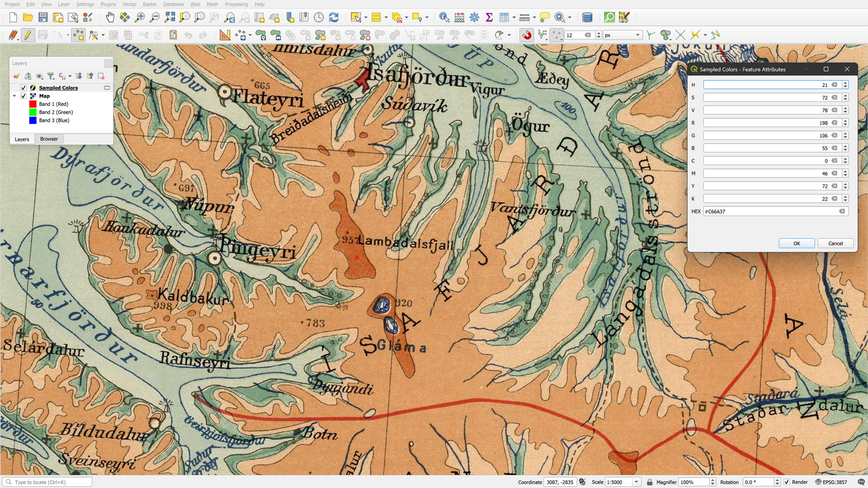The width and height of the screenshot is (868, 488).
Task: Click the Band 2 (Green) color swatch
Action: 33,112
